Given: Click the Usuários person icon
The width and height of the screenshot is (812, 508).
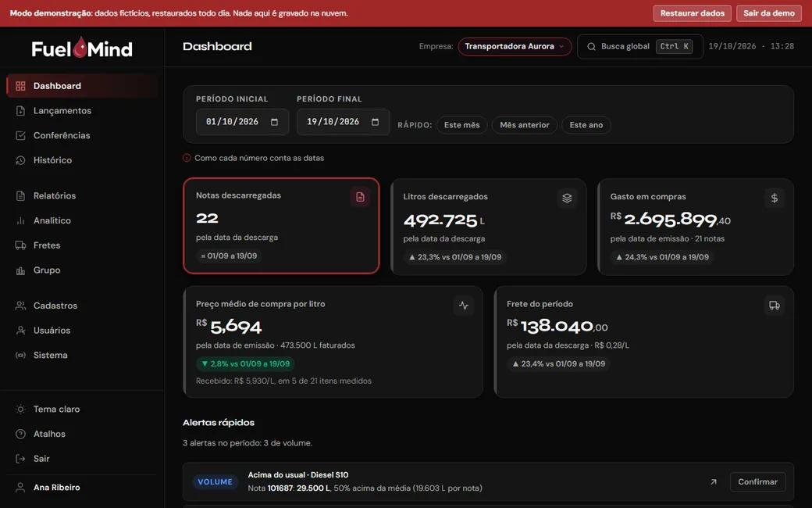Looking at the screenshot, I should click(x=21, y=331).
